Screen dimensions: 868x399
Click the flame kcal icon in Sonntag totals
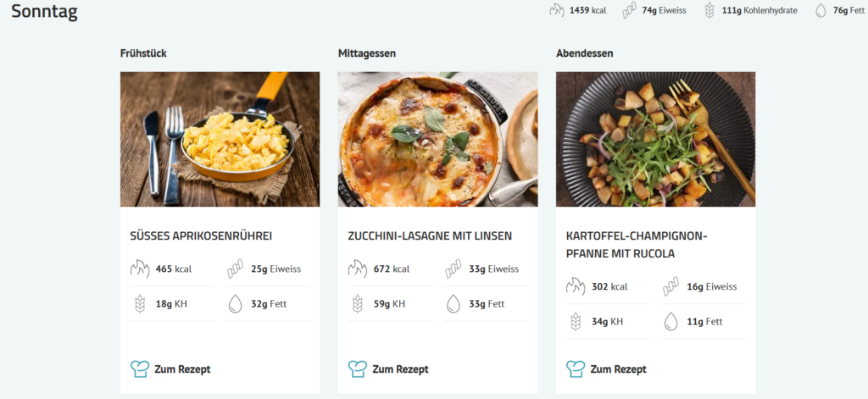tap(556, 11)
